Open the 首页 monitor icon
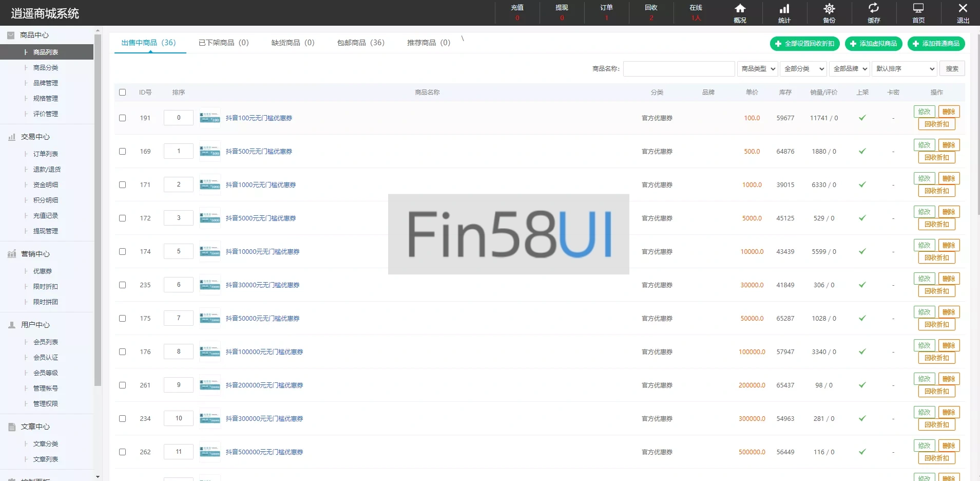This screenshot has height=481, width=980. (918, 9)
